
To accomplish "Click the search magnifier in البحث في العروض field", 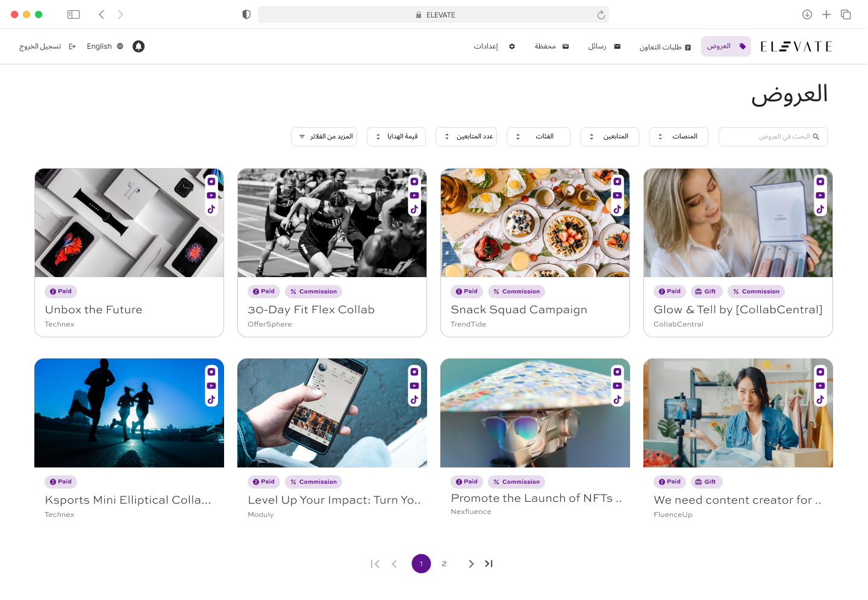I will 816,137.
